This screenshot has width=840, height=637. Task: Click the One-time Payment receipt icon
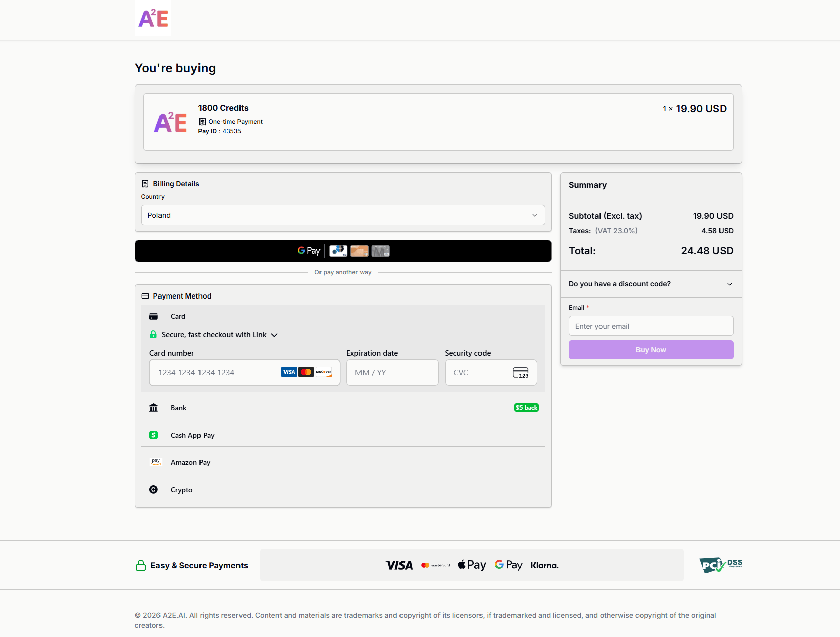[202, 122]
